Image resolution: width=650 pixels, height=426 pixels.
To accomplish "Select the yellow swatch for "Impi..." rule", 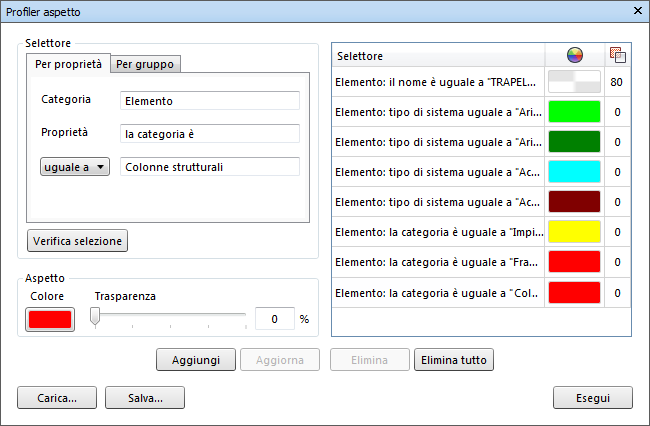I will coord(574,232).
